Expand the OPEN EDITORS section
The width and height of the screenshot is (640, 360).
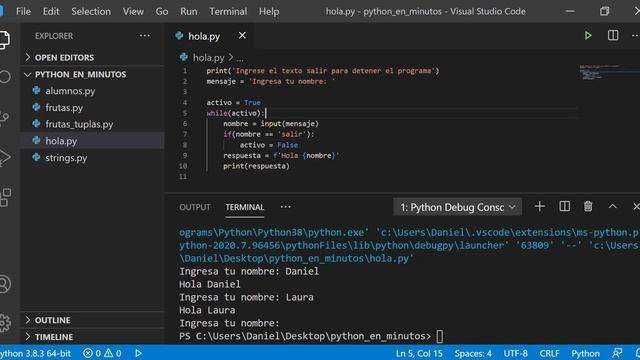click(93, 58)
